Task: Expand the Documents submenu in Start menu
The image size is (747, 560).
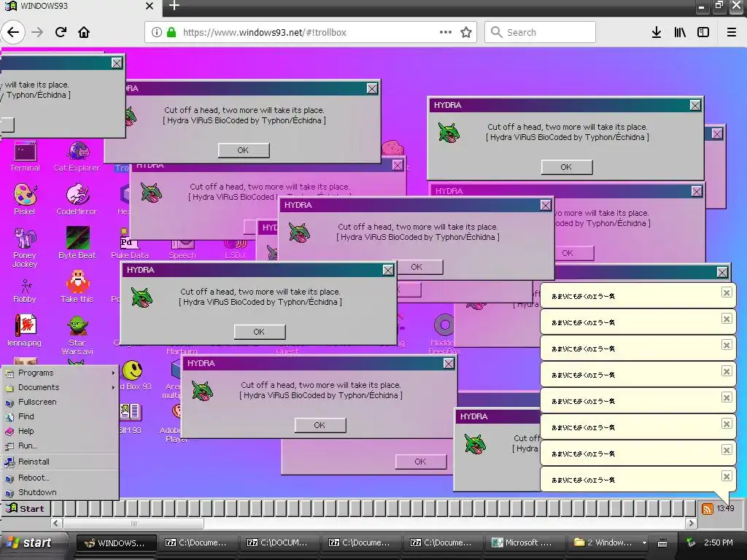Action: point(60,388)
